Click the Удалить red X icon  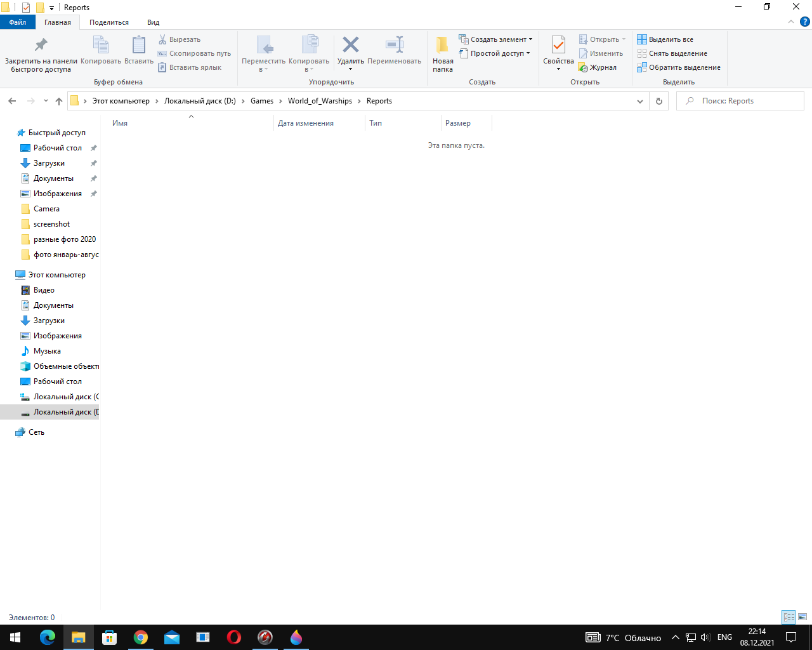pyautogui.click(x=351, y=44)
